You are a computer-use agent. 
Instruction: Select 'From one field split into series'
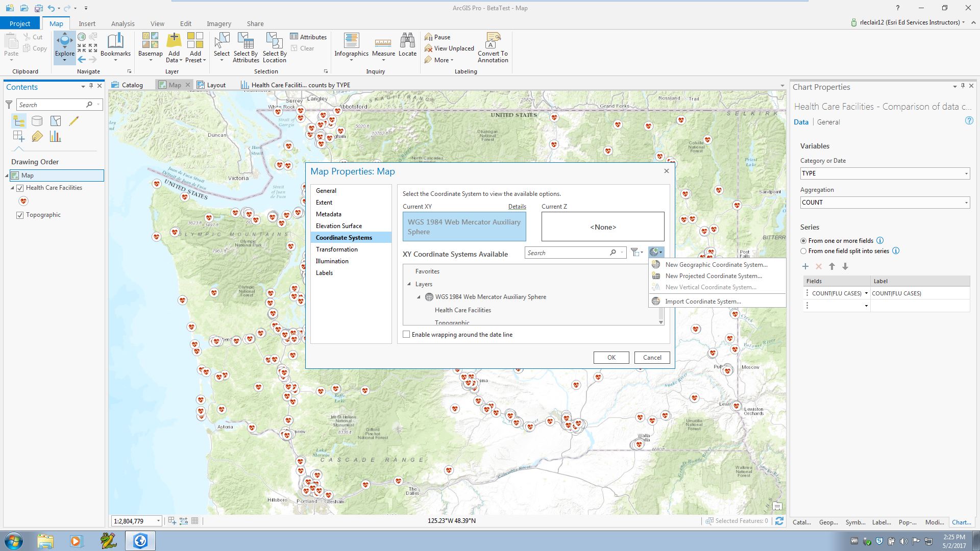pyautogui.click(x=804, y=251)
